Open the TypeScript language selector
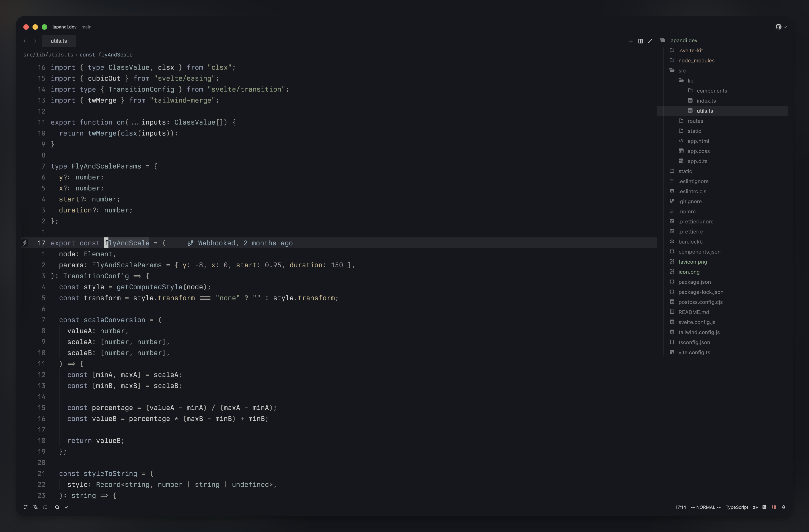The image size is (809, 532). (737, 507)
